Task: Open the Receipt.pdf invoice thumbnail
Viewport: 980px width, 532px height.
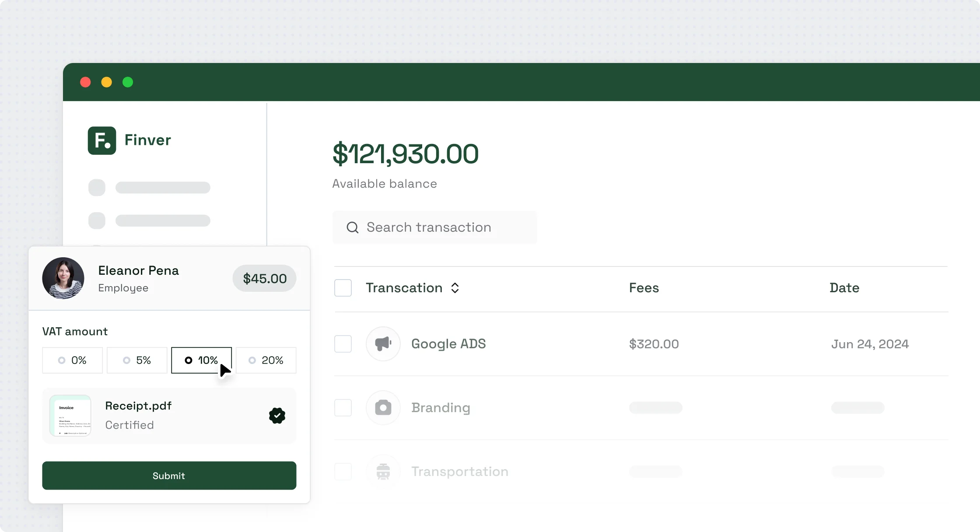Action: tap(70, 416)
